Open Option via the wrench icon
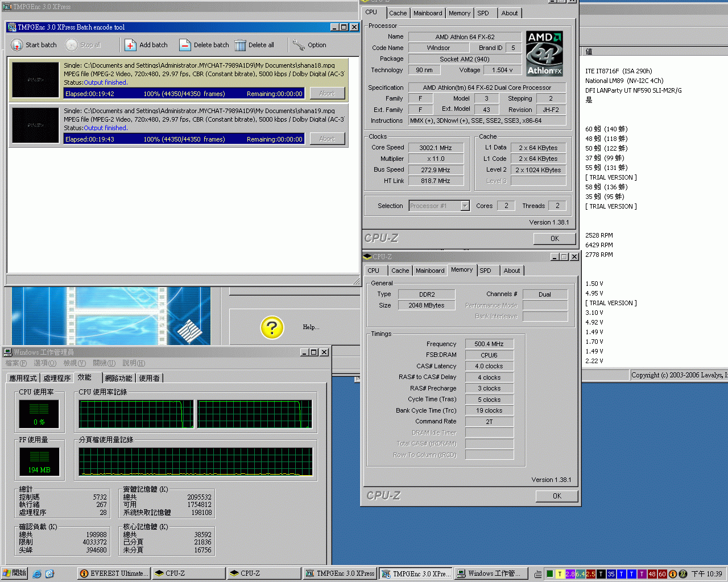This screenshot has height=582, width=728. 299,45
